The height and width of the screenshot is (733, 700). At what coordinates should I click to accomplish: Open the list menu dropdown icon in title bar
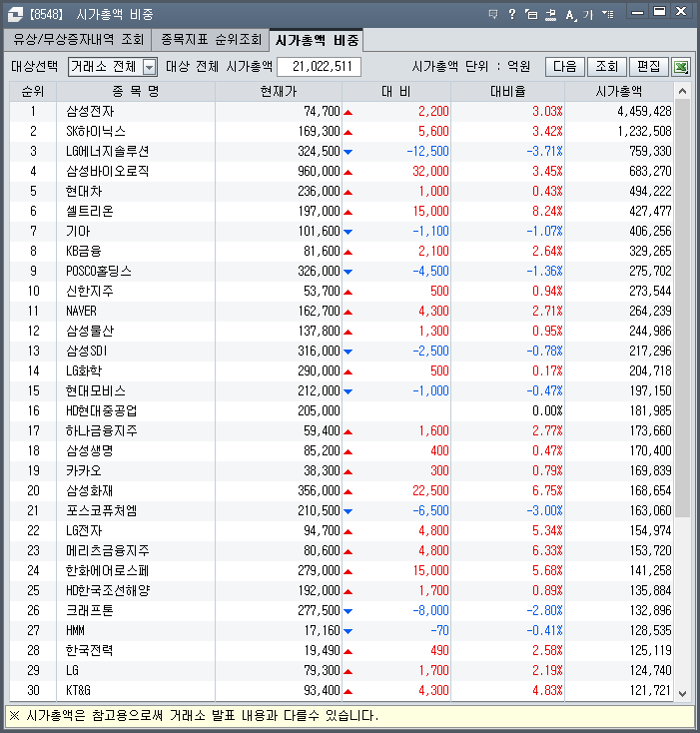[x=608, y=14]
